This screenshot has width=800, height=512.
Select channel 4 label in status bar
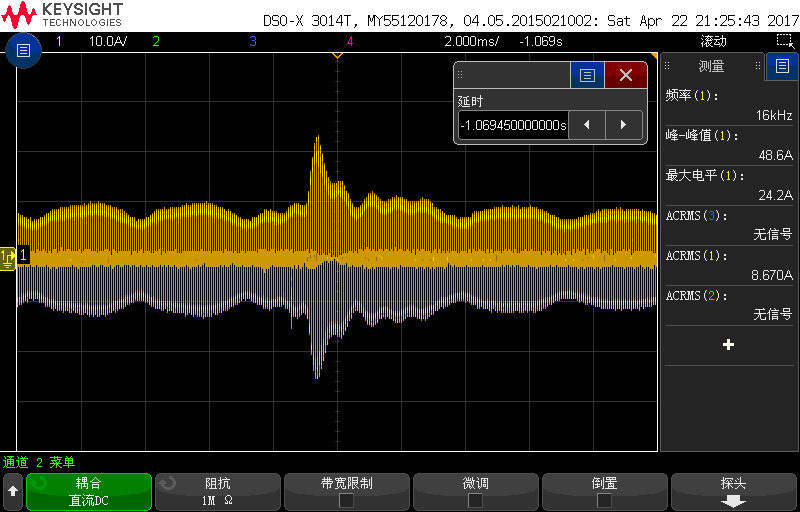pos(349,41)
